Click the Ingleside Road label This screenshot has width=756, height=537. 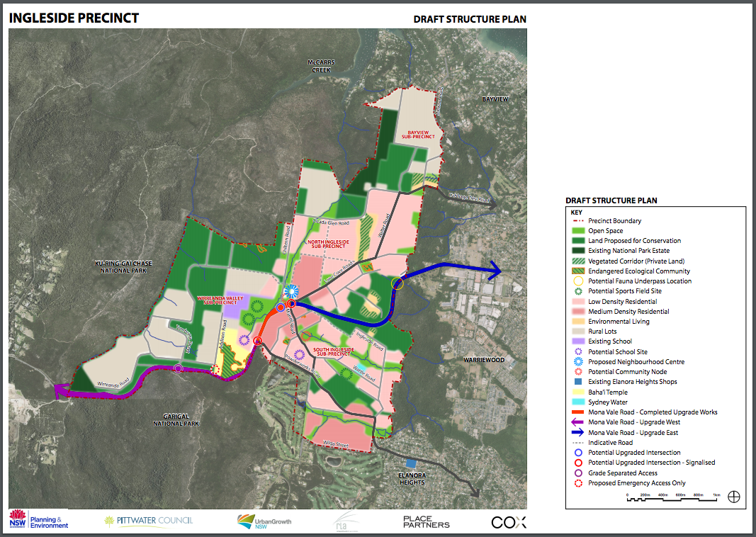click(369, 340)
